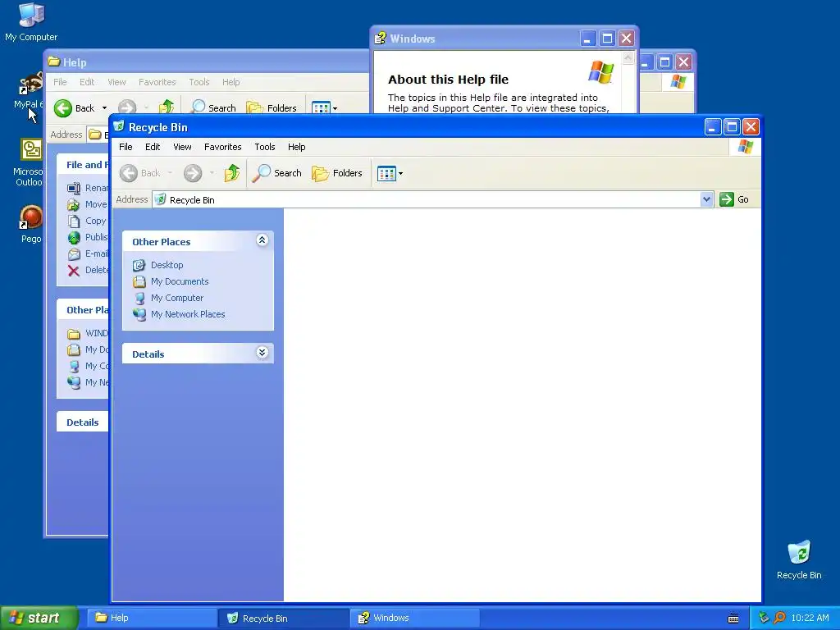Click Recycle Bin taskbar button

click(x=283, y=619)
